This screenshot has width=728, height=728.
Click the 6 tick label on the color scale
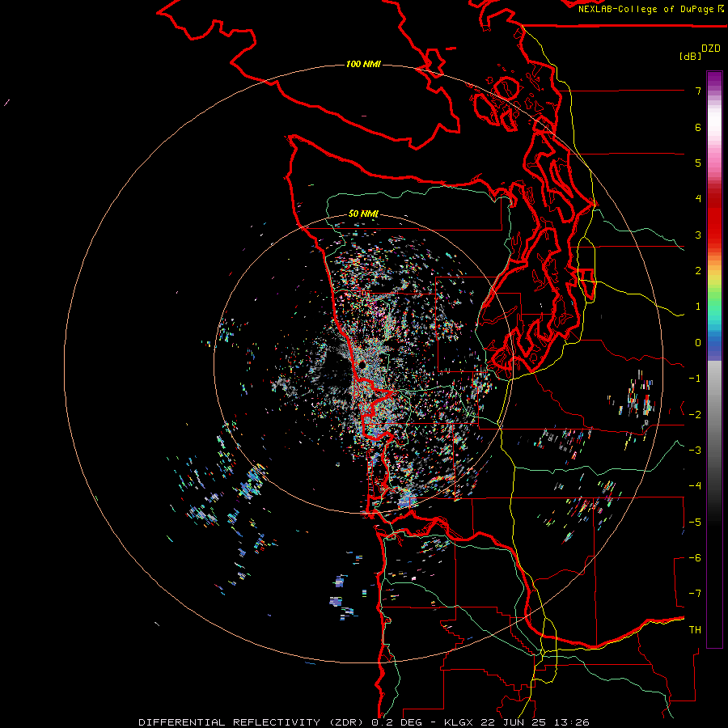(698, 127)
